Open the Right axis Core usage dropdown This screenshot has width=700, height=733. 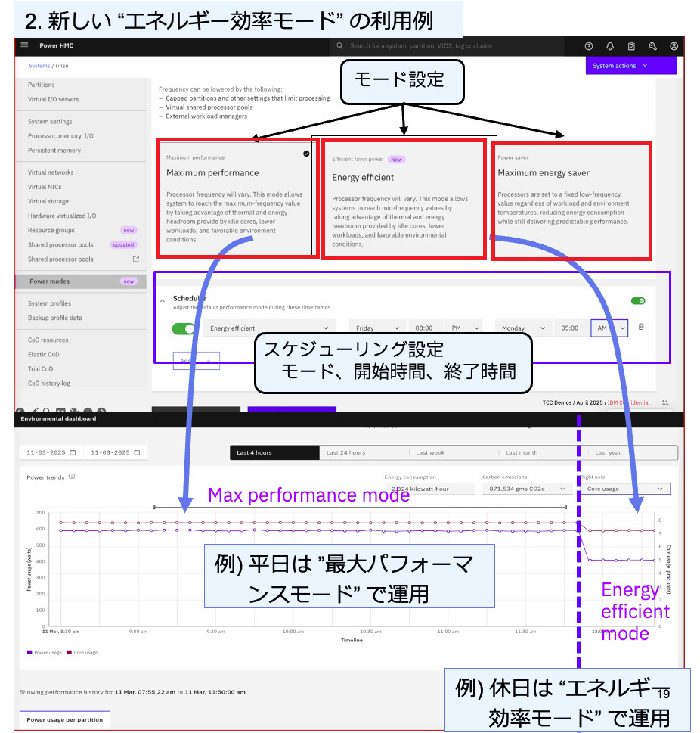tap(624, 489)
